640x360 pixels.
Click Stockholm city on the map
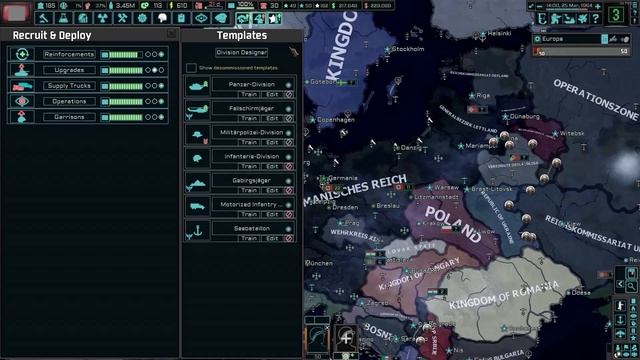[407, 49]
